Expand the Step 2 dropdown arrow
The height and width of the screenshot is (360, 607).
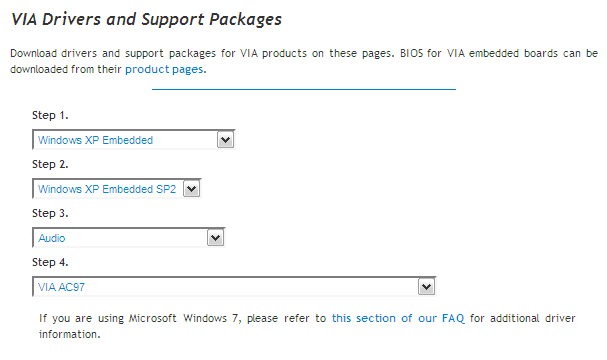tap(192, 189)
